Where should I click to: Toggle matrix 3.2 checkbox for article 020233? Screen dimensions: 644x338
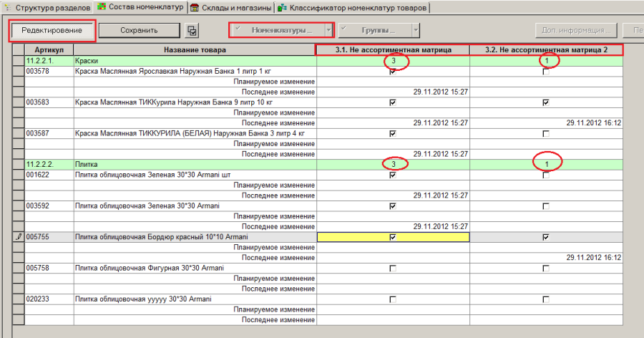(x=546, y=299)
